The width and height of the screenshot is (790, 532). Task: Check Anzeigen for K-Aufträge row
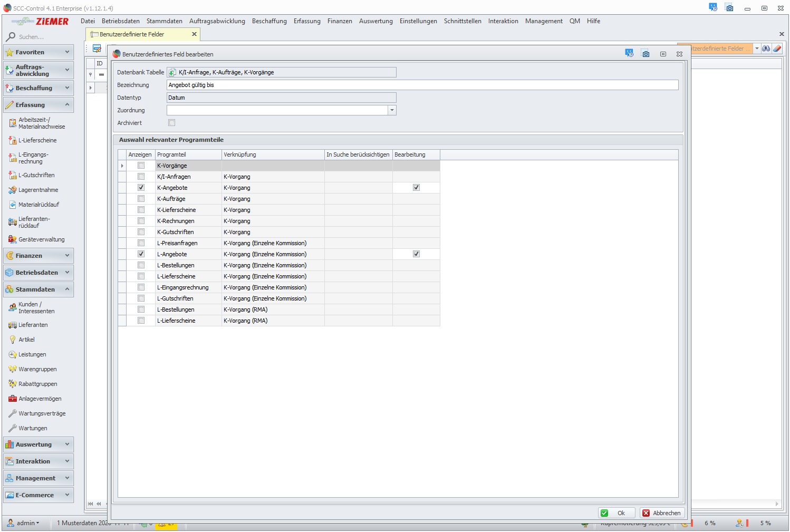click(x=141, y=199)
